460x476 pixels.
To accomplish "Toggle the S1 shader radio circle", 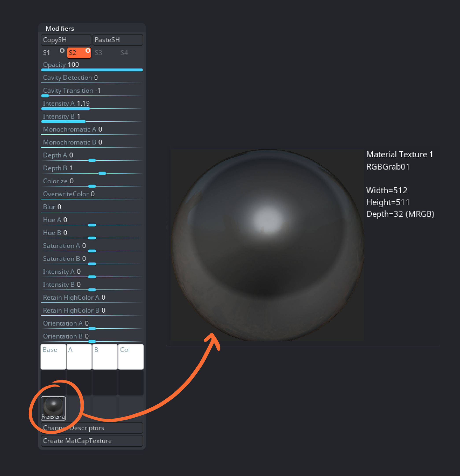I will 62,50.
